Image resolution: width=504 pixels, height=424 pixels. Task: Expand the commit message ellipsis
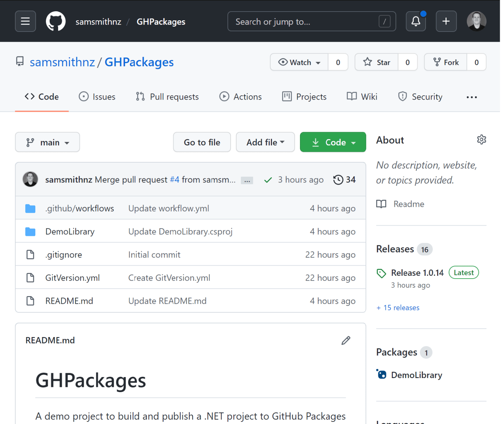pos(247,180)
